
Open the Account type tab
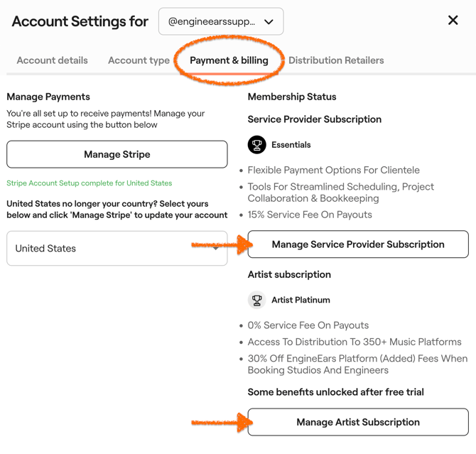(x=139, y=60)
